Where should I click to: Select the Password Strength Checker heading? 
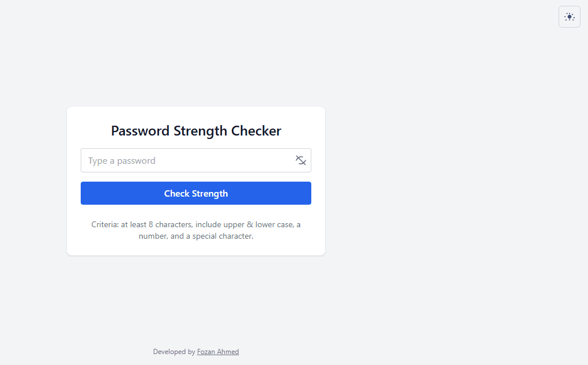195,131
